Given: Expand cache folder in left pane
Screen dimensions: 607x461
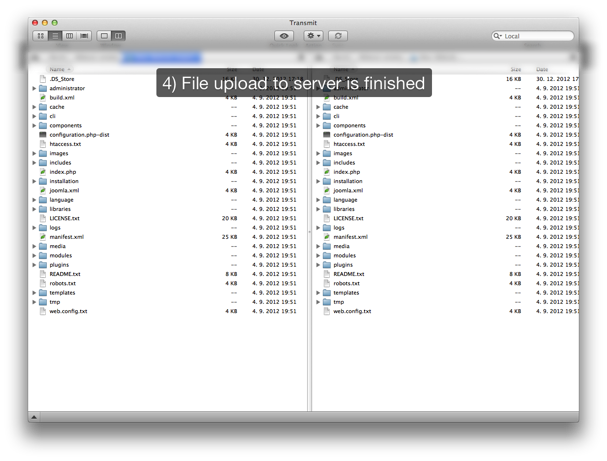Looking at the screenshot, I should (34, 107).
